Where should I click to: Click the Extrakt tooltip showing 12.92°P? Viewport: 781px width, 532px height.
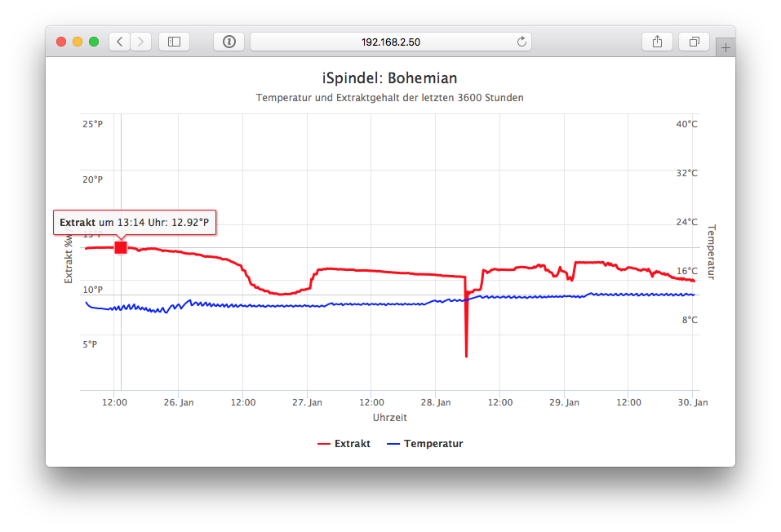135,223
